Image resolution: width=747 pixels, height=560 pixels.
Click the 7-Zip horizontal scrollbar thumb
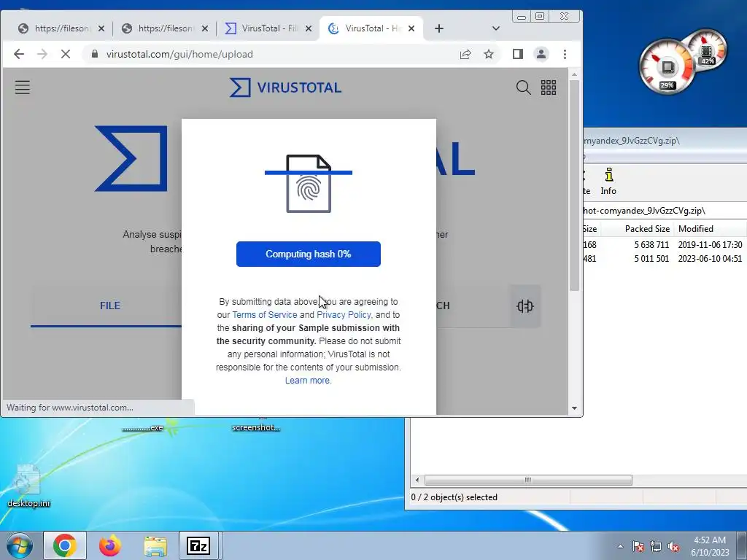pos(528,480)
